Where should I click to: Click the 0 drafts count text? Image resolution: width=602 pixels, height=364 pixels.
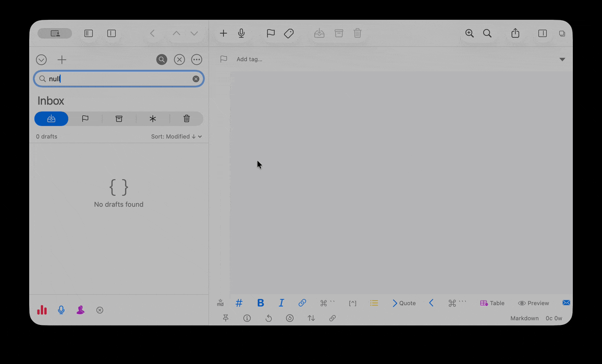46,136
